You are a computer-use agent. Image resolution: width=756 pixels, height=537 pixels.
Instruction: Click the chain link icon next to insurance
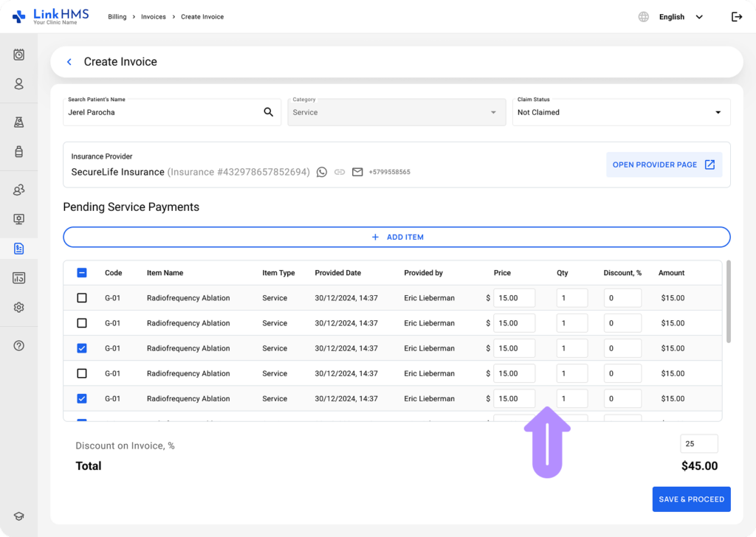point(340,172)
